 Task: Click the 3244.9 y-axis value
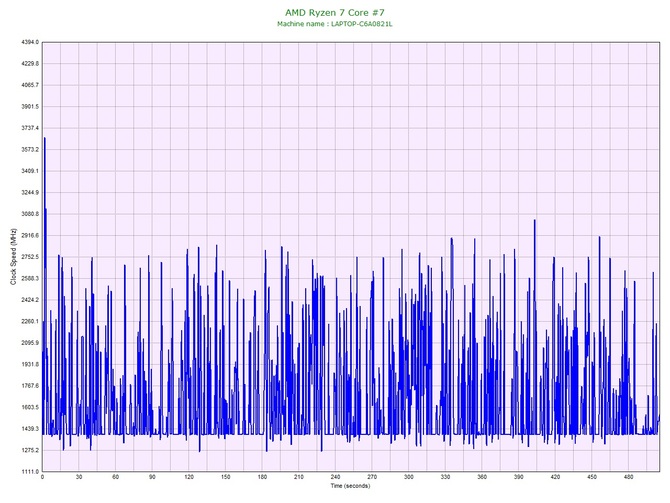pyautogui.click(x=30, y=193)
